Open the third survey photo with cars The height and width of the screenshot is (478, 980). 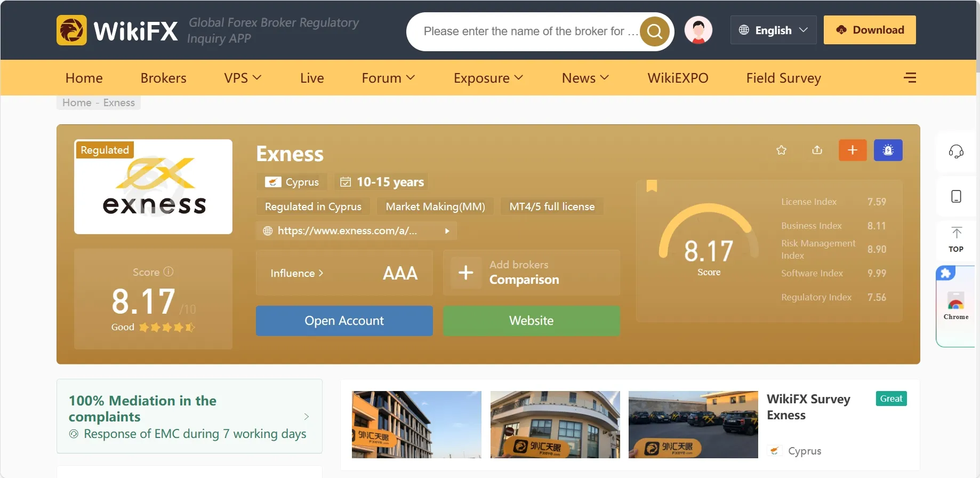693,425
